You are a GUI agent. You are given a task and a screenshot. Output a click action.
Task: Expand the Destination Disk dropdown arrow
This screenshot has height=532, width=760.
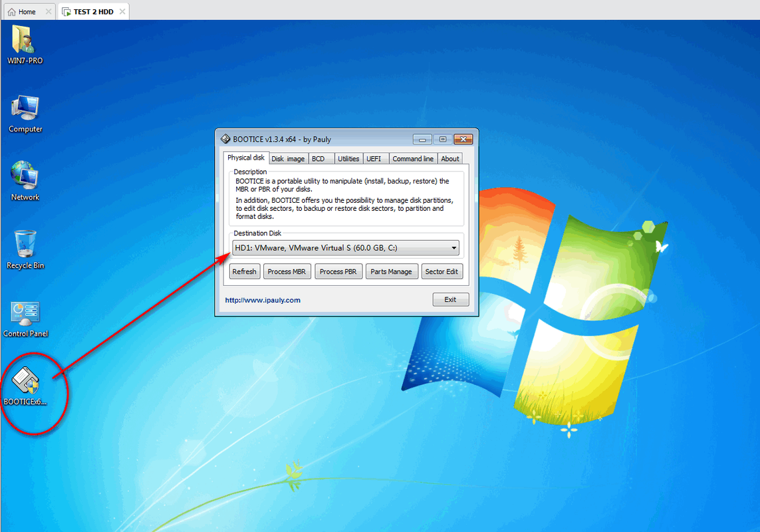(x=453, y=248)
